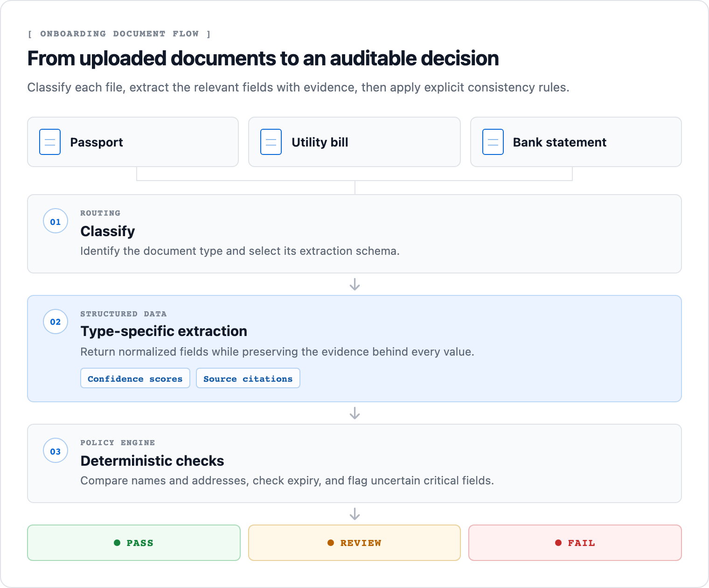Click the Confidence scores tag
This screenshot has height=588, width=709.
(x=135, y=378)
